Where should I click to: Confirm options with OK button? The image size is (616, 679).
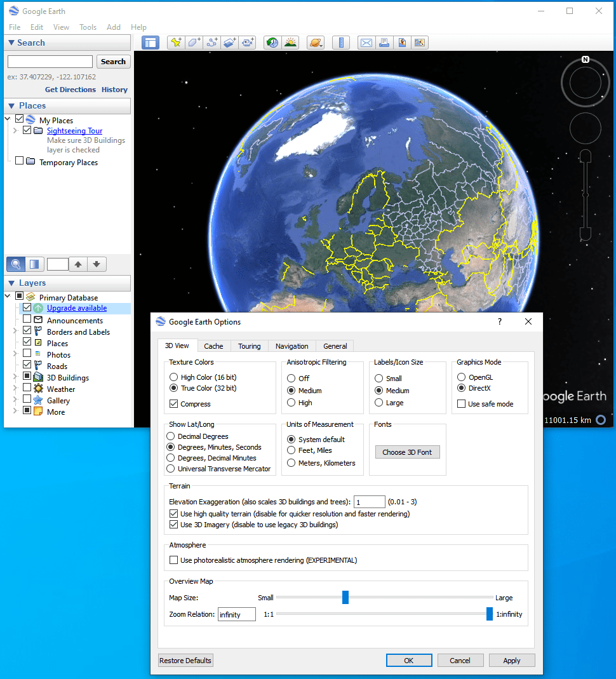pyautogui.click(x=409, y=661)
